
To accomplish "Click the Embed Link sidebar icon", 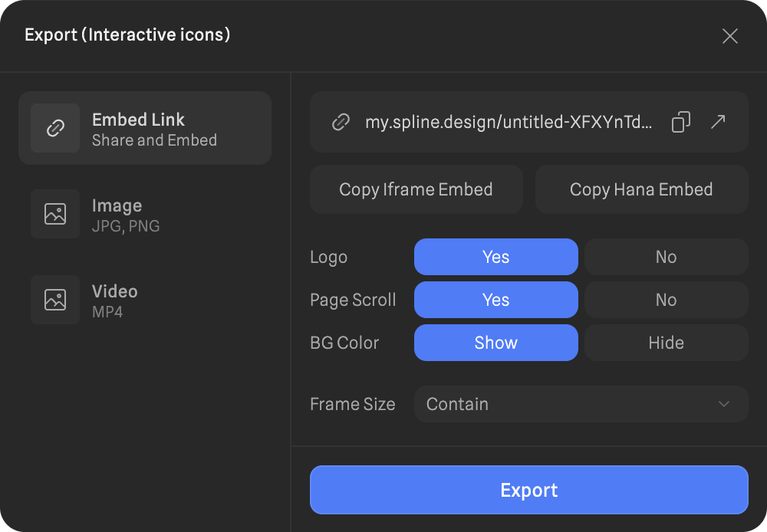I will coord(55,128).
